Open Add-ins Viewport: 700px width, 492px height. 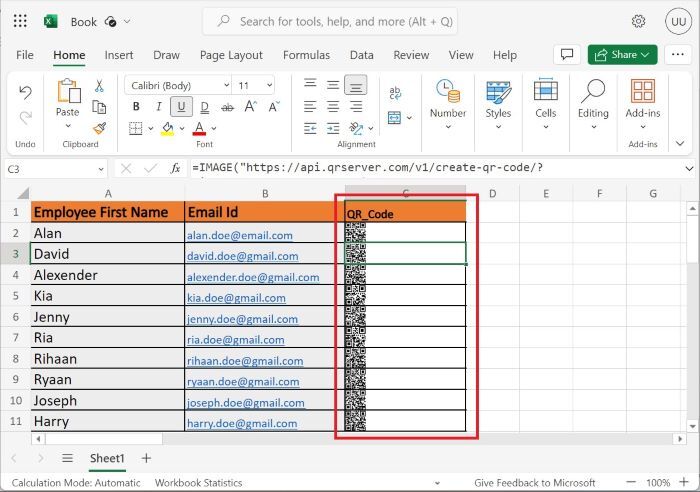coord(642,104)
